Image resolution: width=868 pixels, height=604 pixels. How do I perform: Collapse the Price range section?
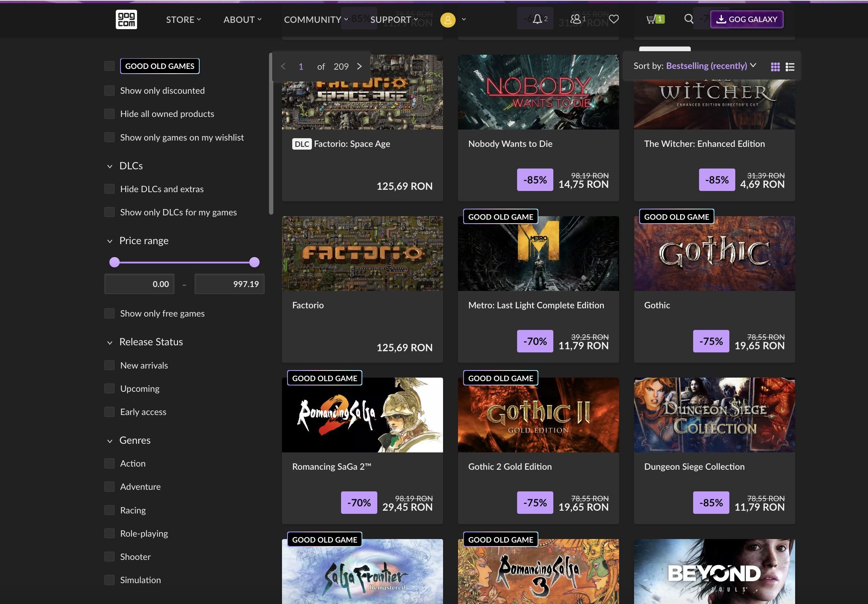click(110, 241)
